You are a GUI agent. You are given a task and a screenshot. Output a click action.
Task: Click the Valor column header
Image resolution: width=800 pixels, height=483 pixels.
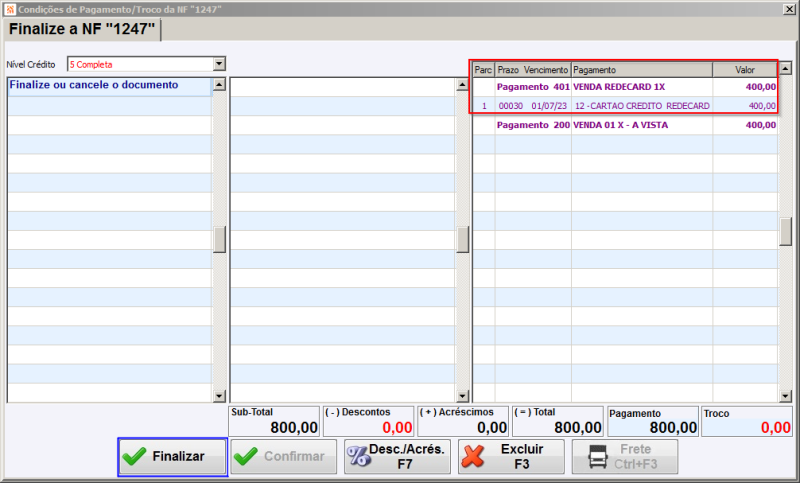click(x=745, y=70)
